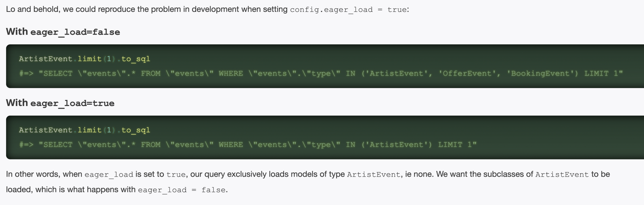Screen dimensions: 644x205
Task: Click "WHERE" in the first SQL output
Action: tap(231, 74)
